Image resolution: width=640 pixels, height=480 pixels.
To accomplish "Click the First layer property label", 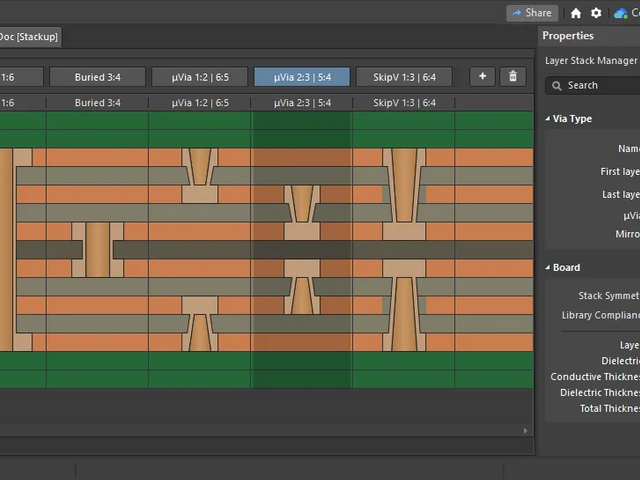I will coord(620,172).
